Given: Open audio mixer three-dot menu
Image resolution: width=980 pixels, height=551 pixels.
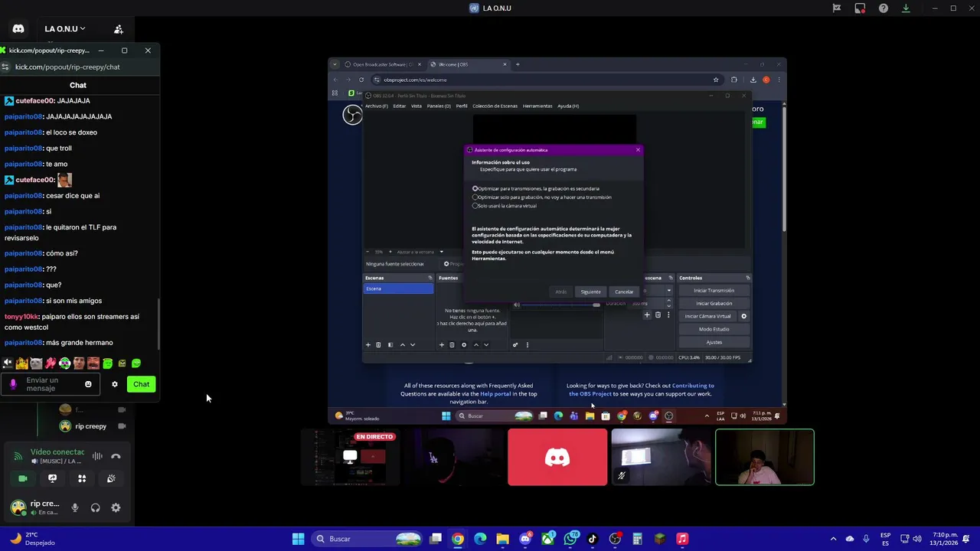Looking at the screenshot, I should tap(527, 345).
